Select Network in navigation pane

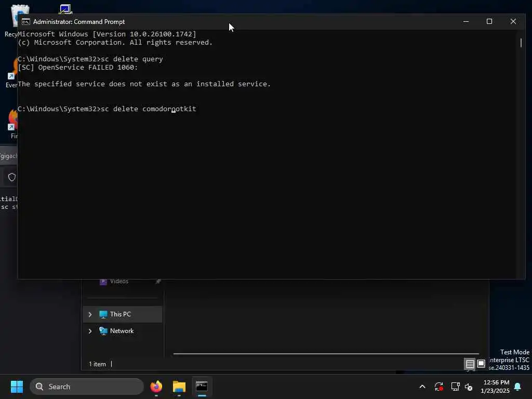coord(123,331)
